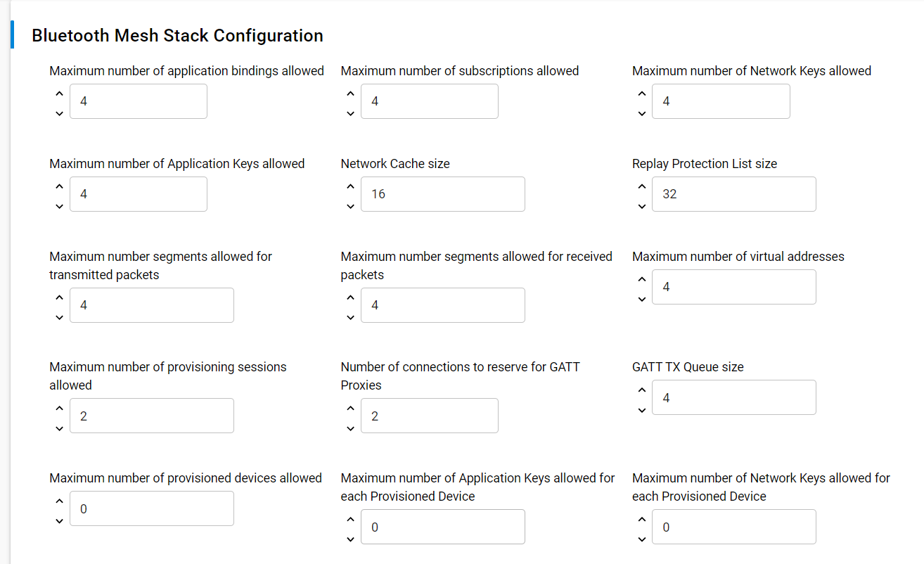Increase connections reserved for GATT Proxies
Image resolution: width=924 pixels, height=564 pixels.
[x=350, y=408]
